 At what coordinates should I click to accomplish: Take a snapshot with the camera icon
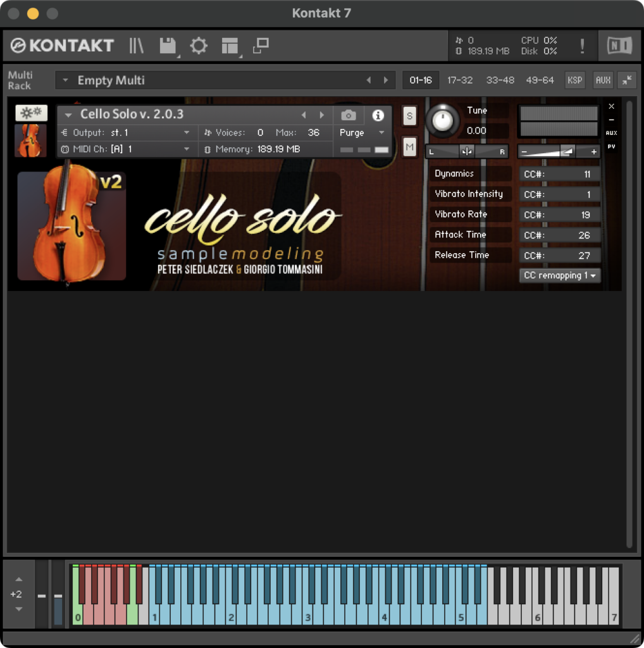[348, 115]
